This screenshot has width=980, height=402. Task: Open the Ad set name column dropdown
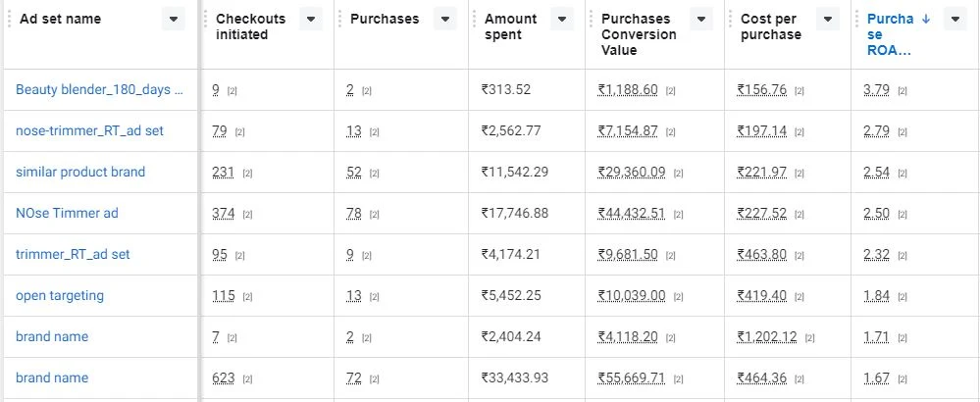click(x=173, y=19)
